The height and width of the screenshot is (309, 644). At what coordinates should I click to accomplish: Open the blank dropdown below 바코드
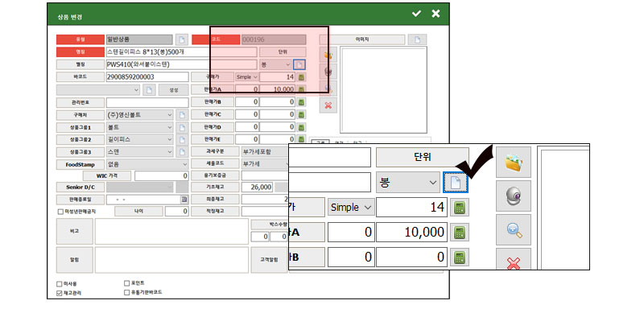[98, 90]
